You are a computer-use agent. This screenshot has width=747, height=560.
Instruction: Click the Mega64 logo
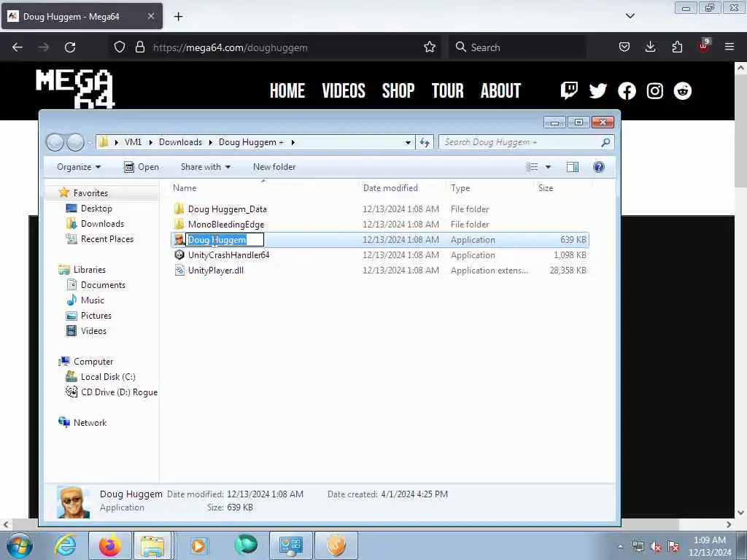75,88
